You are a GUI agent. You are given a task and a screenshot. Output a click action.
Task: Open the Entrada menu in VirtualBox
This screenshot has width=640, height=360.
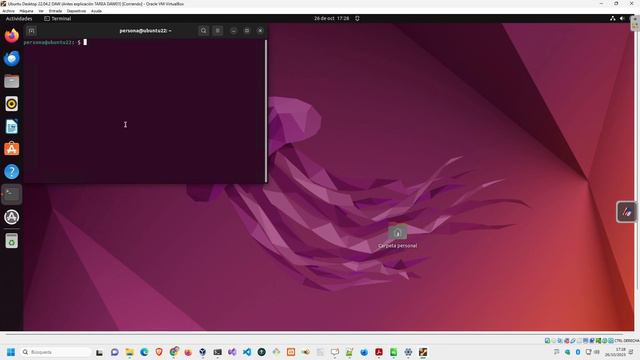(56, 11)
